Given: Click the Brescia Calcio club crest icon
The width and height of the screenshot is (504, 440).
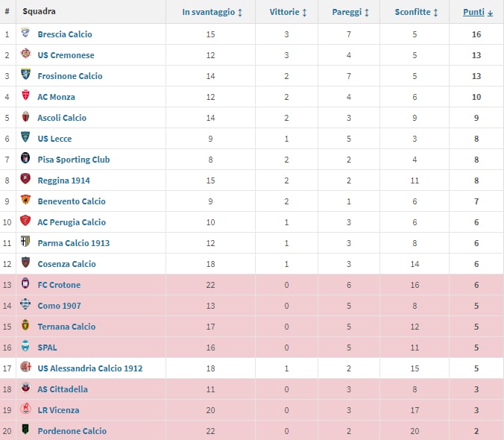Looking at the screenshot, I should pos(26,34).
